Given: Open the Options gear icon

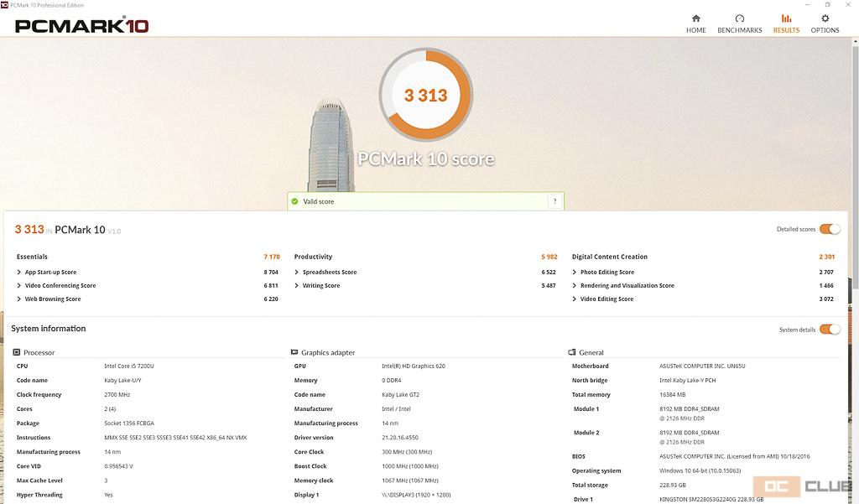Looking at the screenshot, I should (x=825, y=18).
